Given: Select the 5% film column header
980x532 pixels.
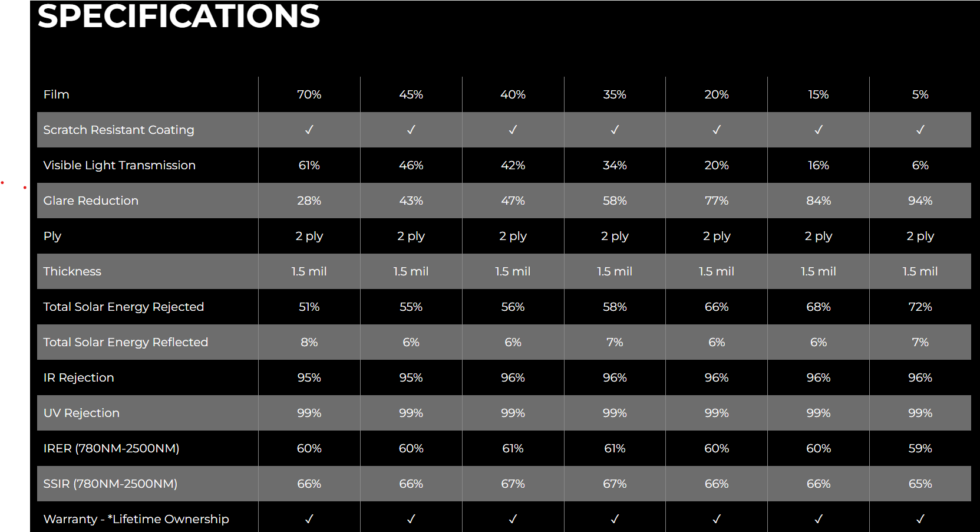Looking at the screenshot, I should point(920,94).
